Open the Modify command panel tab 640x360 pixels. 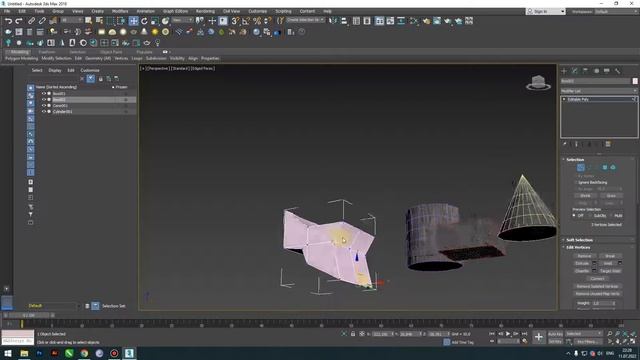coord(575,71)
